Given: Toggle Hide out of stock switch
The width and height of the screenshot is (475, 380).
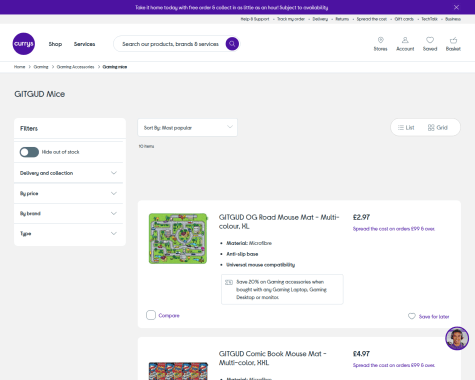Looking at the screenshot, I should click(x=29, y=152).
